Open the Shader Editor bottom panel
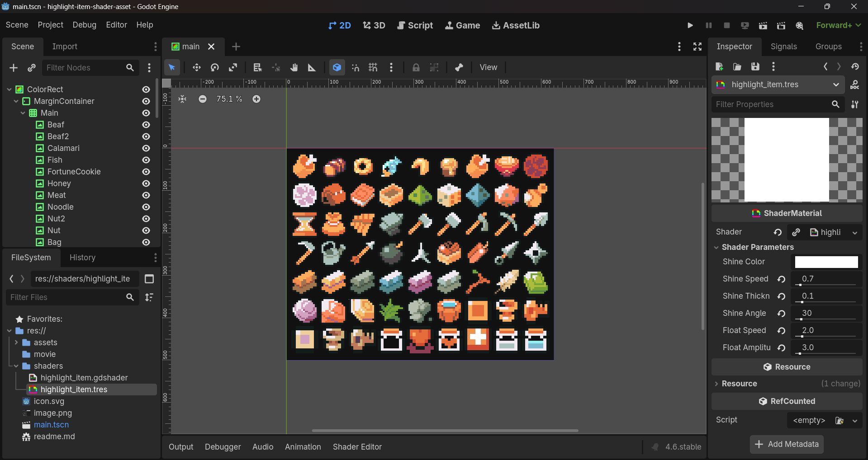This screenshot has height=460, width=868. click(x=357, y=447)
